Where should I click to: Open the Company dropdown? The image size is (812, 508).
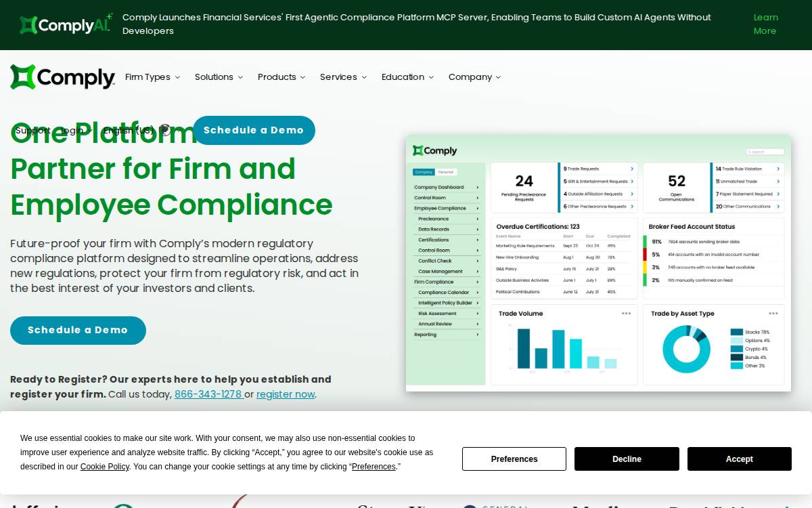pyautogui.click(x=474, y=77)
